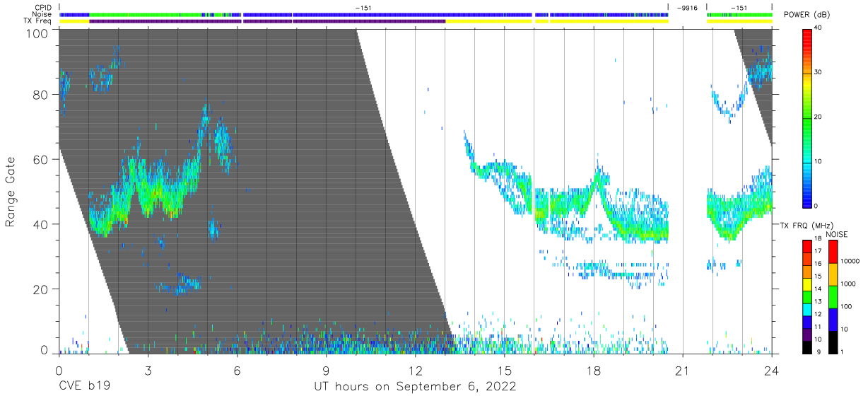Click the 80 range gate tick label
The image size is (868, 401).
42,94
